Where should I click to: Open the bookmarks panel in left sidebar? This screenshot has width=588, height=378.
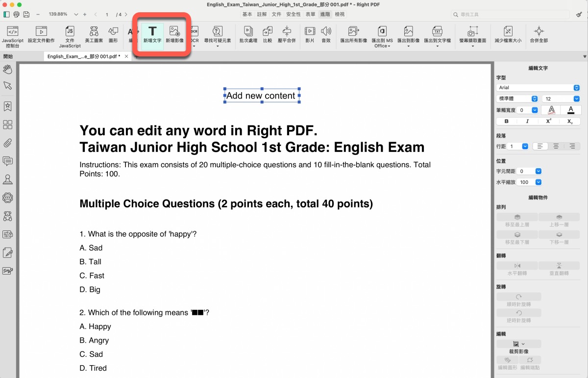click(7, 106)
